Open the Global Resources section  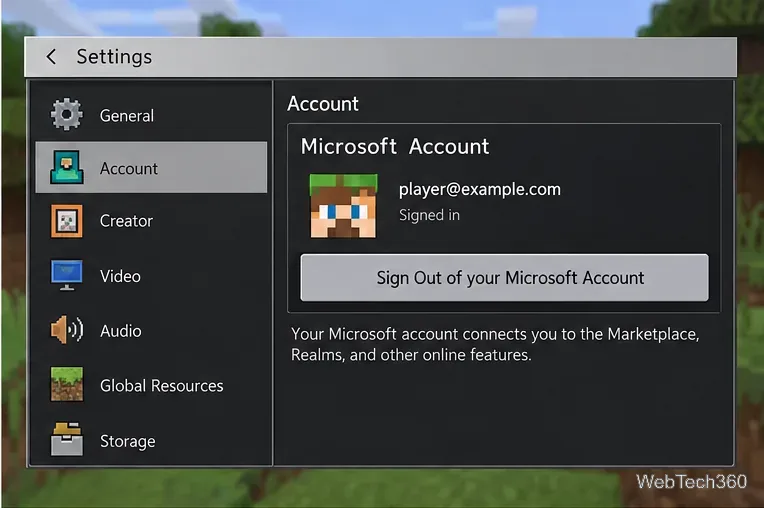151,386
